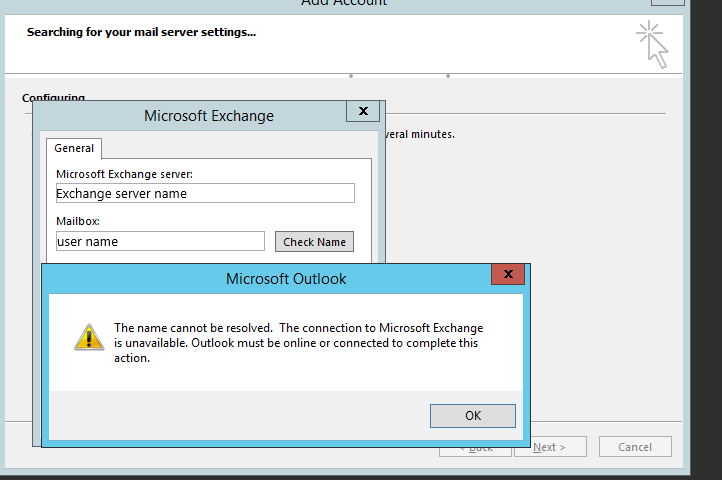Click Next in the Add Account window
This screenshot has height=480, width=722.
click(550, 447)
